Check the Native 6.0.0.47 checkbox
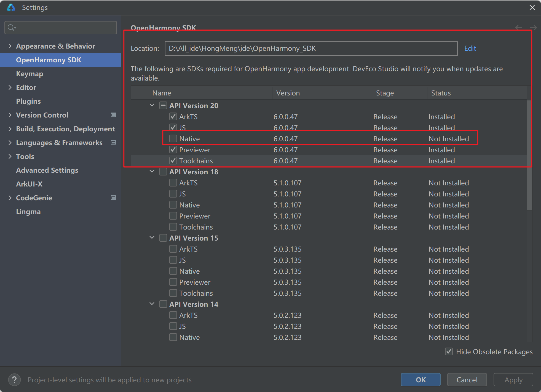 [x=173, y=138]
